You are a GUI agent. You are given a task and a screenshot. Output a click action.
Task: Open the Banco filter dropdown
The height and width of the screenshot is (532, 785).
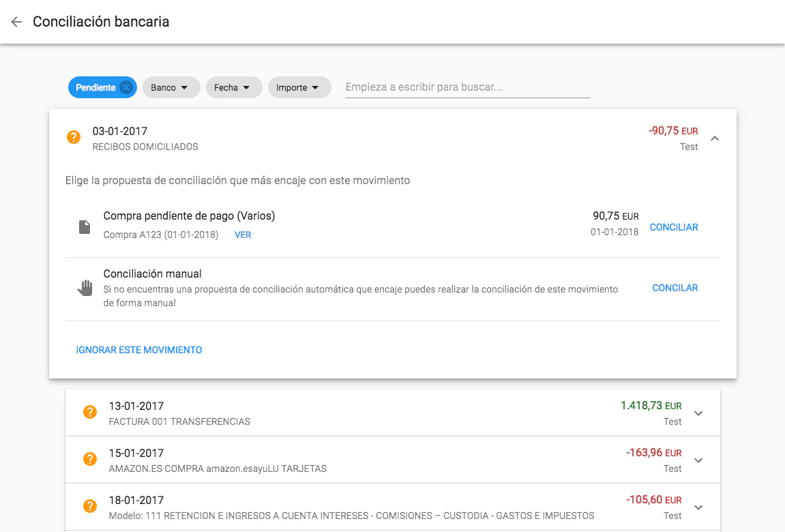click(x=171, y=87)
